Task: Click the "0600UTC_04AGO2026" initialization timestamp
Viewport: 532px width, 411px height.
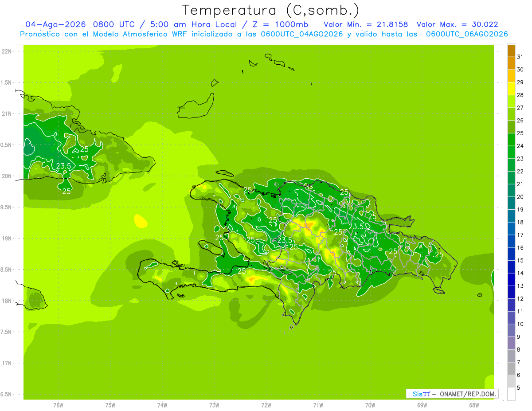Action: coord(301,34)
